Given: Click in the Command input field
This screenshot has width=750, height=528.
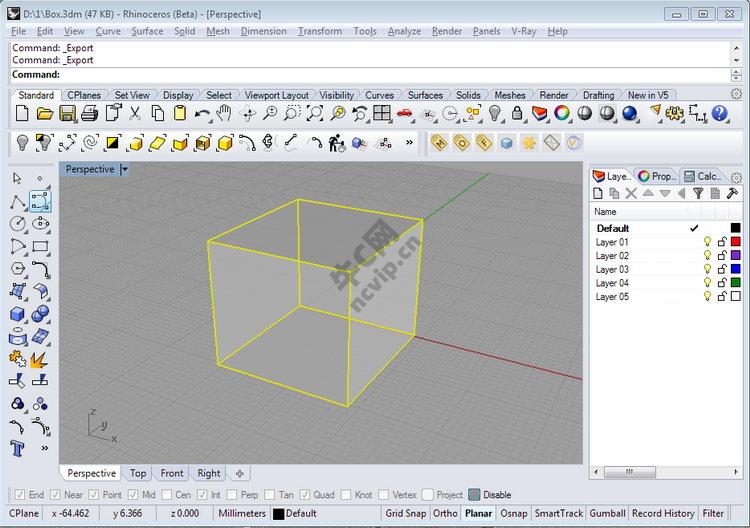Looking at the screenshot, I should pos(370,75).
